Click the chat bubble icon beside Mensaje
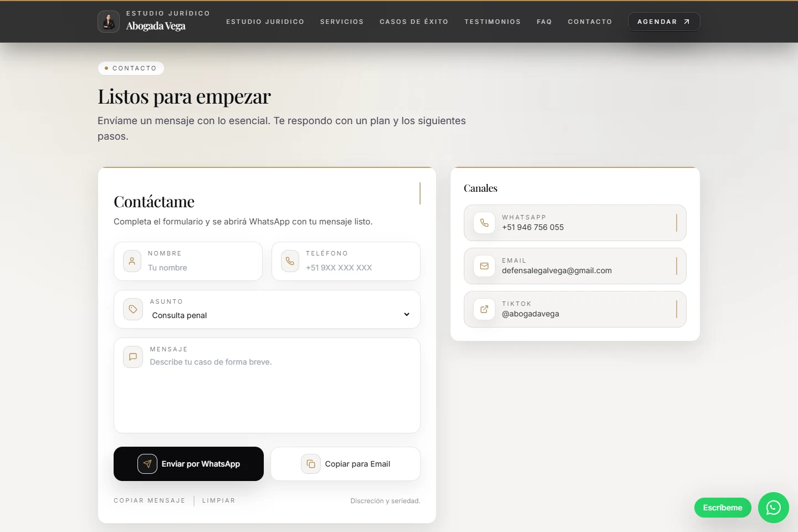Screen dimensions: 798x532 pyautogui.click(x=133, y=357)
